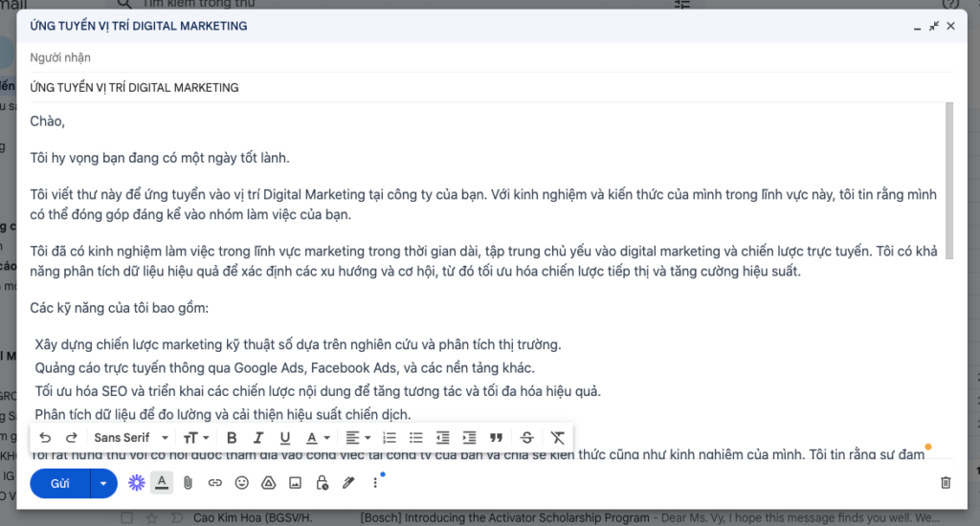
Task: Toggle the formatting options toolbar
Action: [x=162, y=483]
